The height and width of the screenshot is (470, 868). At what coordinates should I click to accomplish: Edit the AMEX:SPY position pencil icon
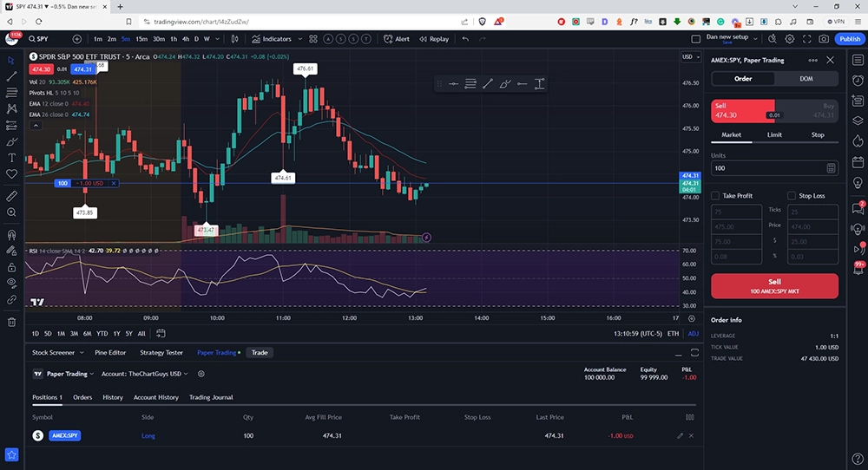point(680,435)
